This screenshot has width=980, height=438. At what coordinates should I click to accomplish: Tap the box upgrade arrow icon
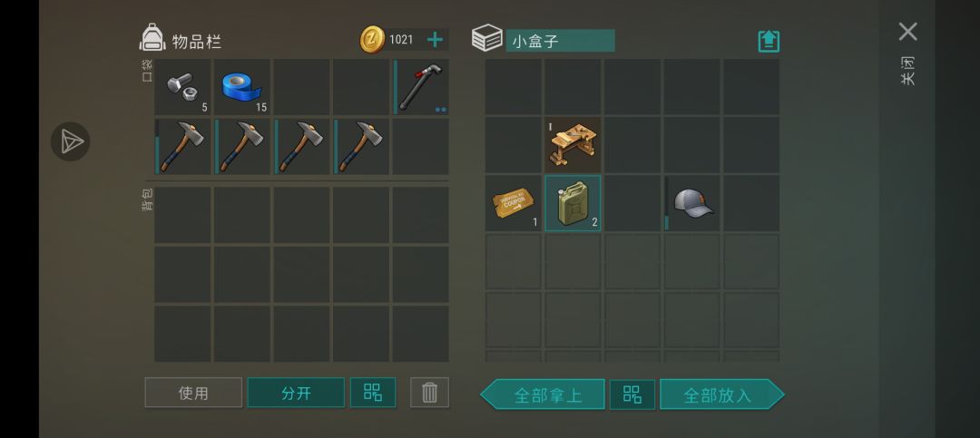[x=769, y=41]
